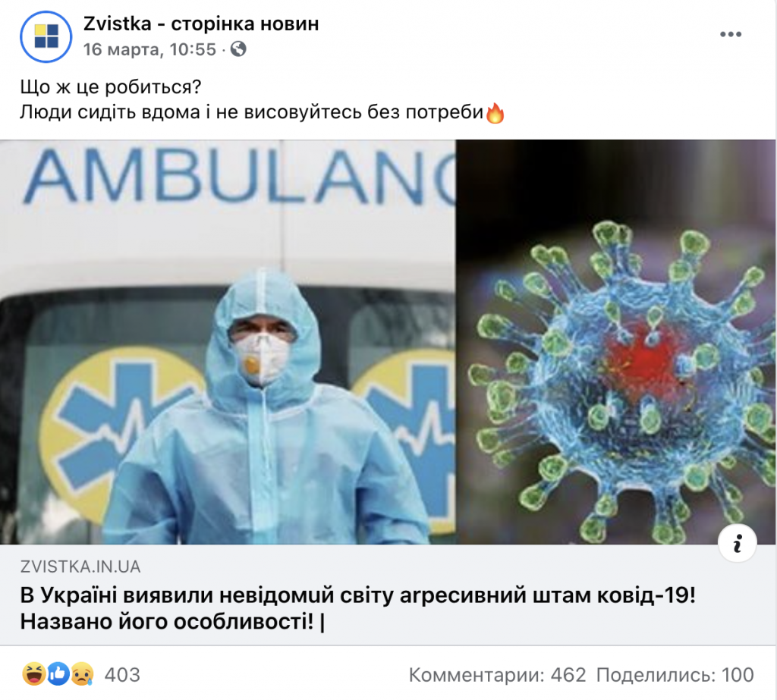Screen dimensions: 777x700
Task: Click the fire emoji in post text
Action: point(495,114)
